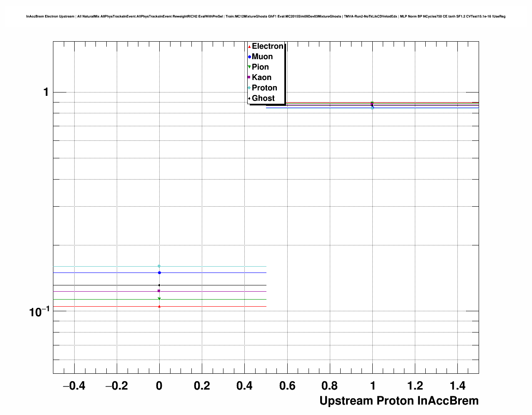Screen dimensions: 532x415
Task: Click the cyan Proton legend marker
Action: click(249, 88)
